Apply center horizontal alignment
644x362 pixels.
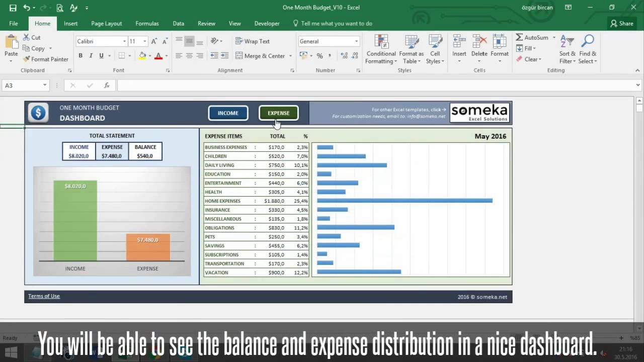point(189,56)
